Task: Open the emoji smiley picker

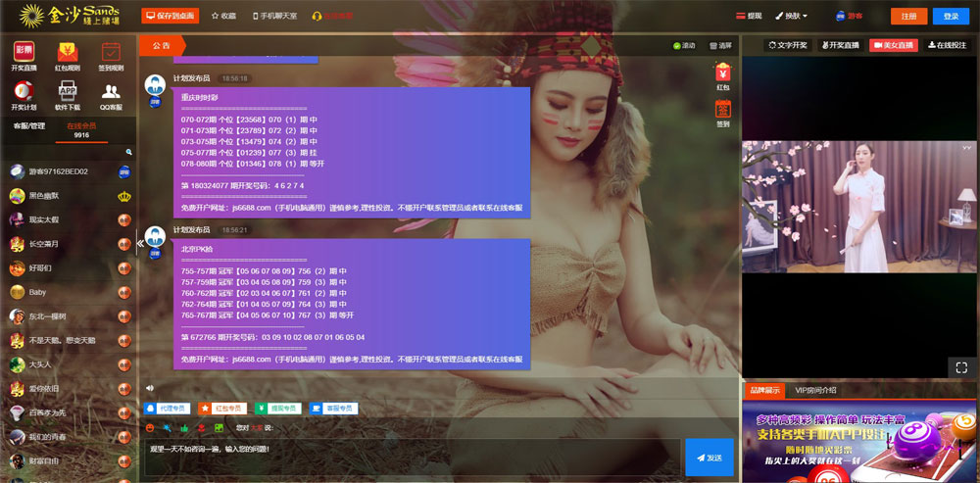Action: [150, 428]
